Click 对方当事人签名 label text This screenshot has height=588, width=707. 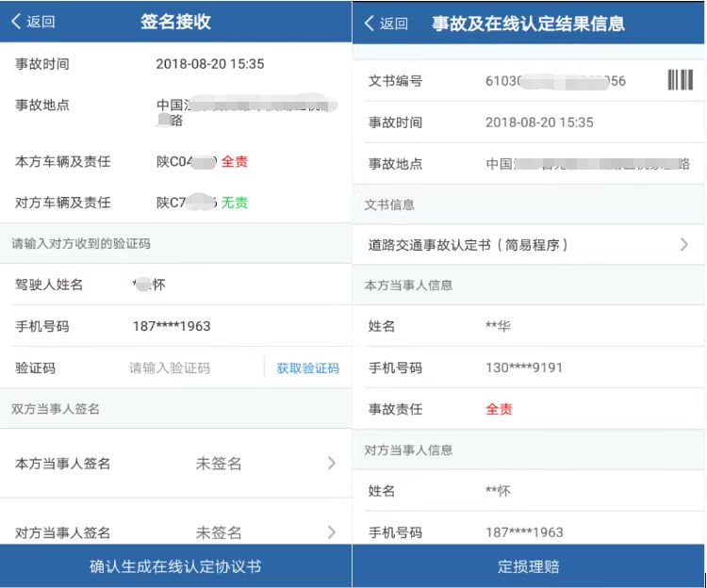[x=62, y=532]
